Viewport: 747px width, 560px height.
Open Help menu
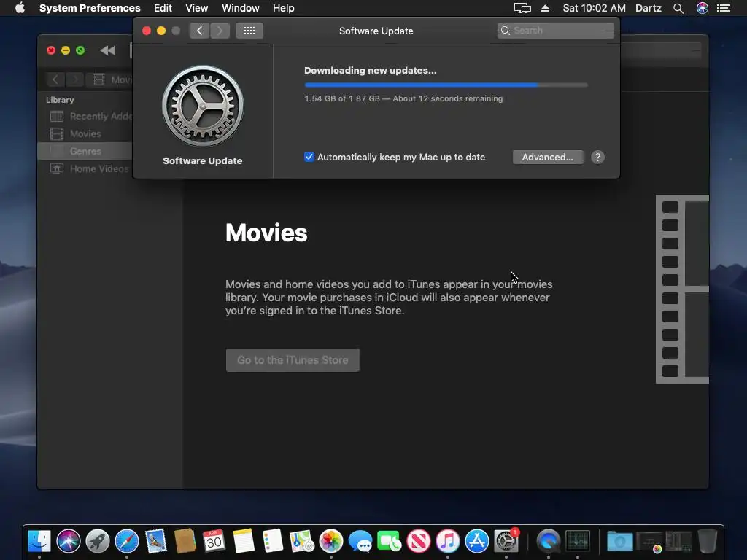coord(284,8)
